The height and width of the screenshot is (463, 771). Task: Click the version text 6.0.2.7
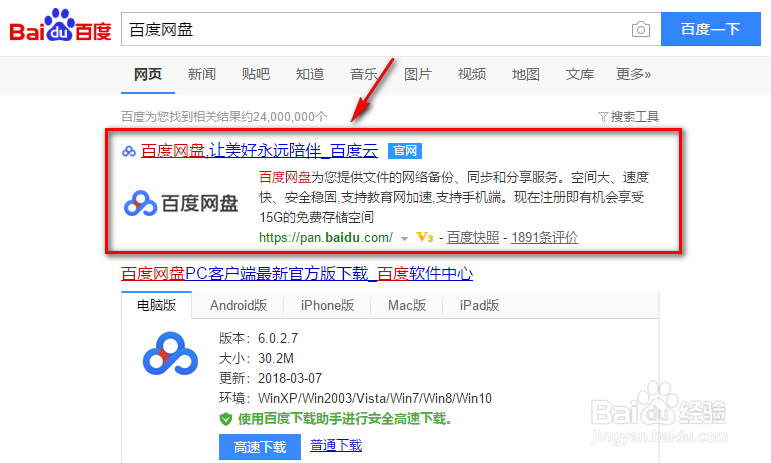[x=278, y=338]
